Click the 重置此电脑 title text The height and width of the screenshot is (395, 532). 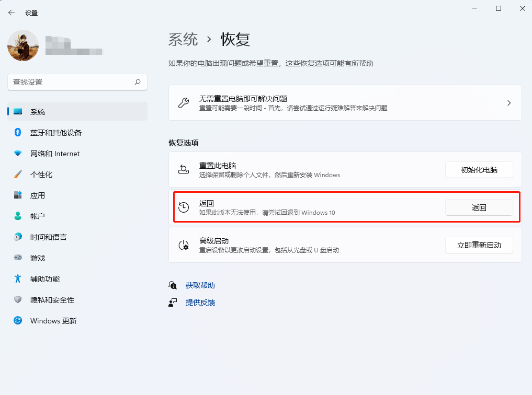[218, 166]
